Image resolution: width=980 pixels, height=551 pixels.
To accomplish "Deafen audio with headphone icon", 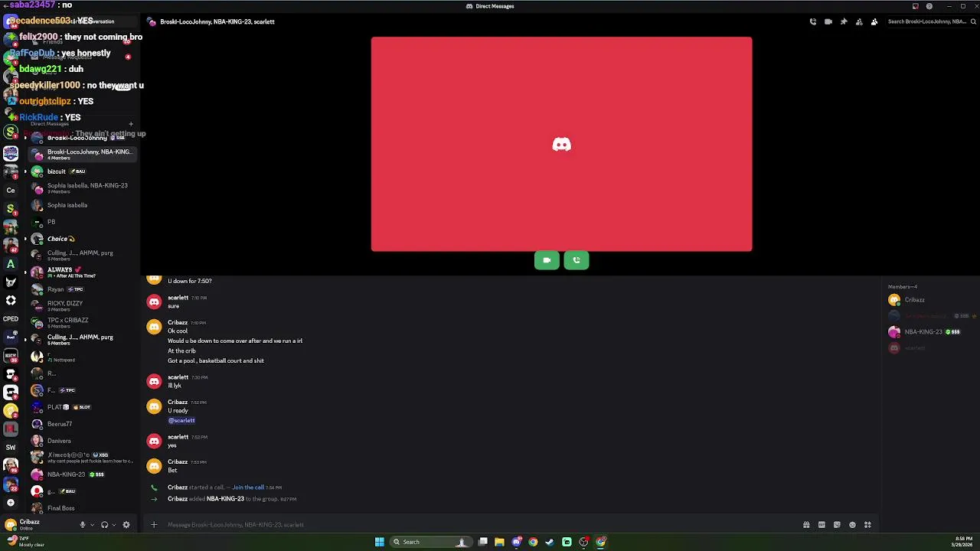I will [105, 525].
